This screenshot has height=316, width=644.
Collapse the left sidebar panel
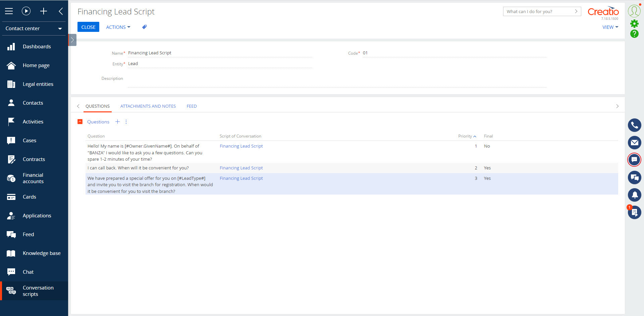pos(61,11)
